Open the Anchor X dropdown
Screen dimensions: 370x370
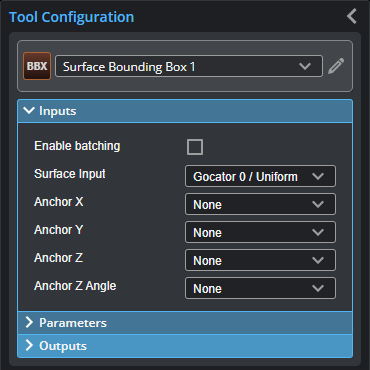[260, 204]
